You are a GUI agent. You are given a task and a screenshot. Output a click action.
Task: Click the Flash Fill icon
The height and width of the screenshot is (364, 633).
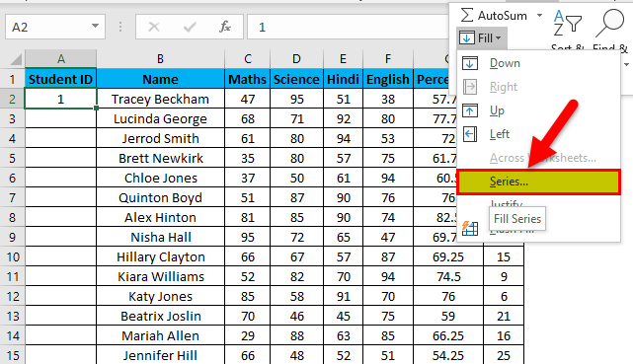[470, 228]
